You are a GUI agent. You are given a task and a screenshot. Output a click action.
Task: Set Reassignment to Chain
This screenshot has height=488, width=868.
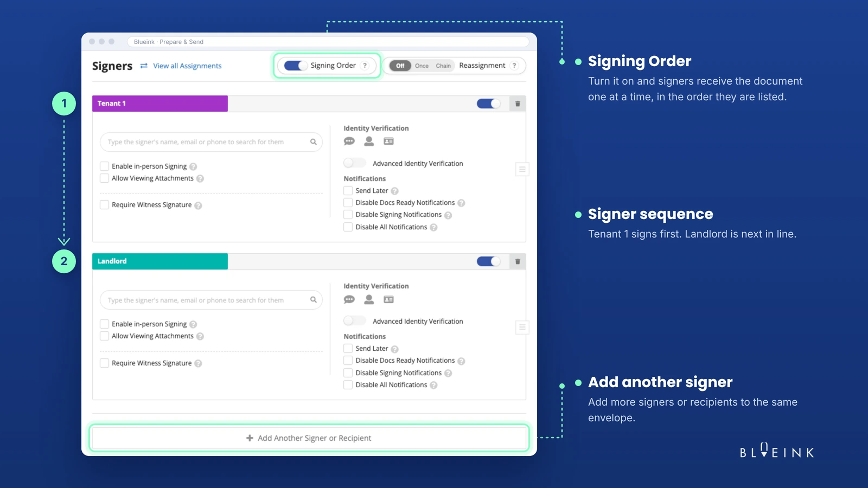[443, 66]
